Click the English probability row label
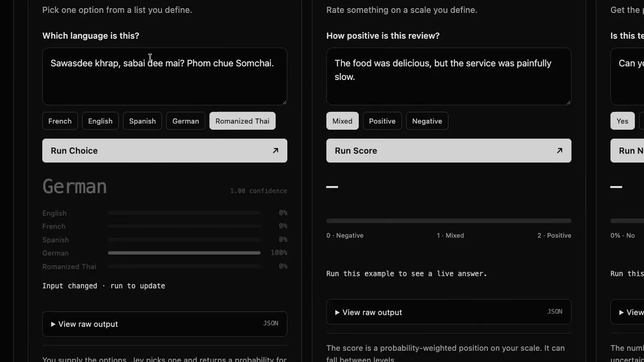The height and width of the screenshot is (362, 644). click(54, 213)
